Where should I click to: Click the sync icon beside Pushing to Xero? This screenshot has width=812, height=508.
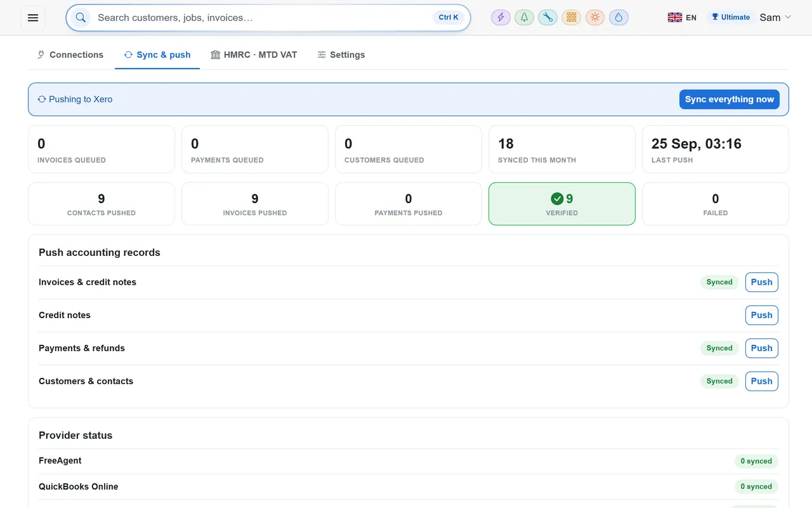click(42, 99)
